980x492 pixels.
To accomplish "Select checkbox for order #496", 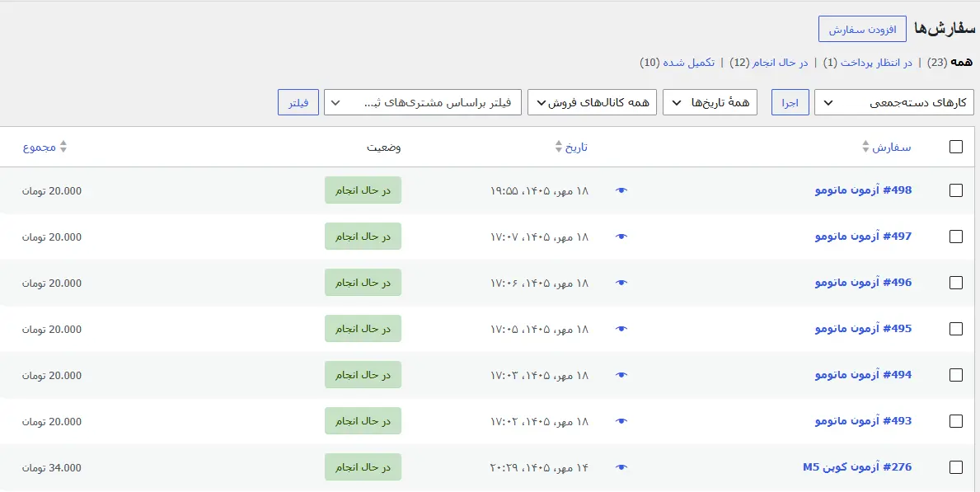I will coord(955,283).
